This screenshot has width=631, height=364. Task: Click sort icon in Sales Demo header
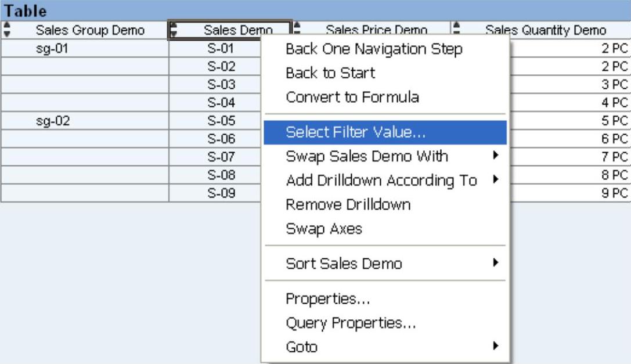coord(174,30)
